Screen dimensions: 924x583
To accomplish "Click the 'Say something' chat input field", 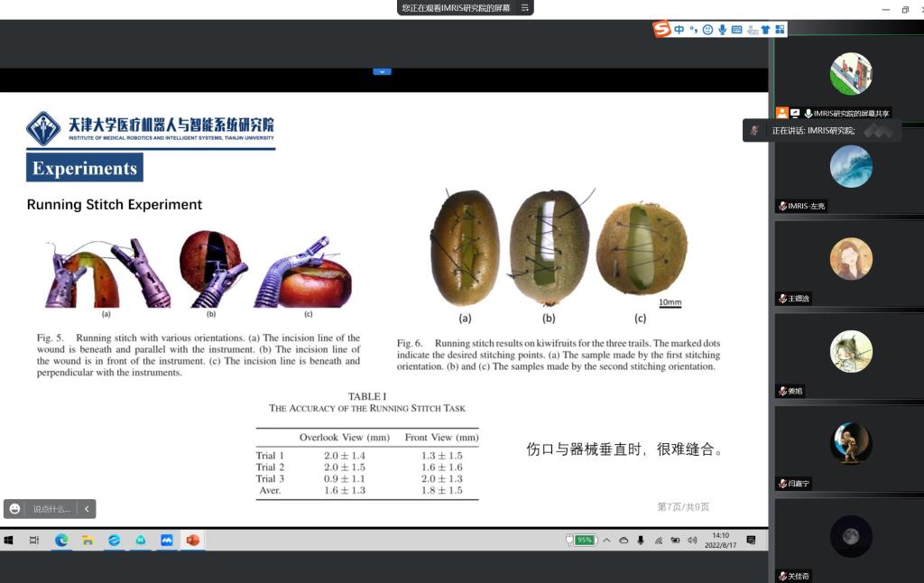I will (51, 509).
